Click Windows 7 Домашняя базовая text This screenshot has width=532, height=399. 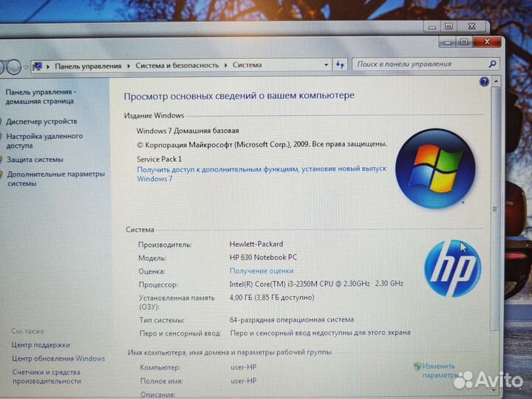point(188,131)
